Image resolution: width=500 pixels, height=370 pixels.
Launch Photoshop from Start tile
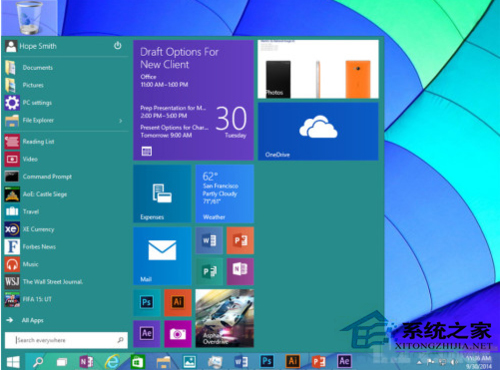[x=147, y=303]
